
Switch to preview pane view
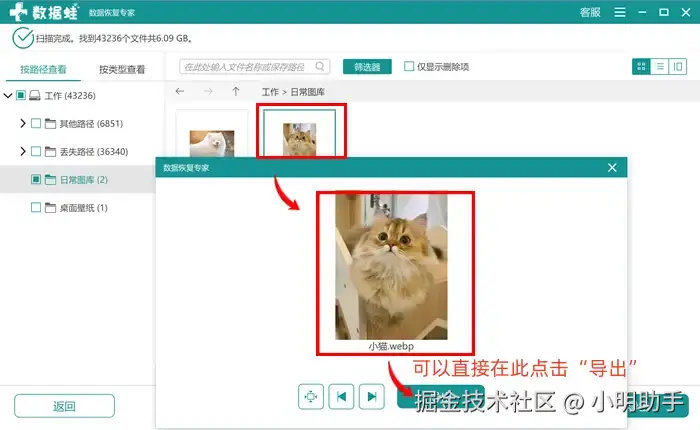[678, 67]
